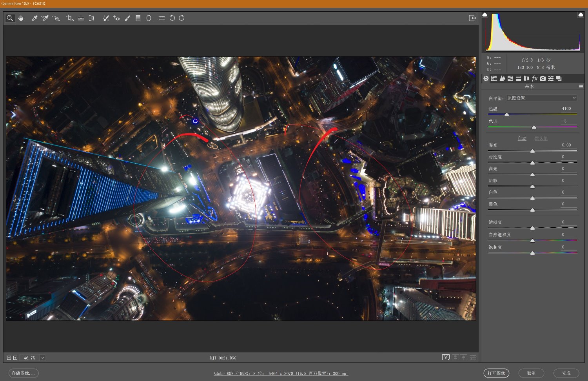Toggle full screen mode icon
Viewport: 588px width, 381px height.
coord(472,18)
